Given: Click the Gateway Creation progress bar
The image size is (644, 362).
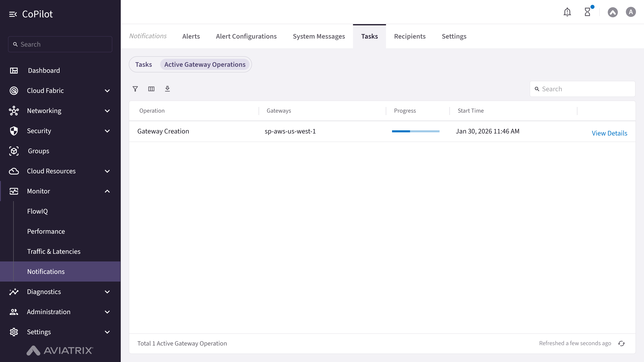Looking at the screenshot, I should tap(415, 131).
